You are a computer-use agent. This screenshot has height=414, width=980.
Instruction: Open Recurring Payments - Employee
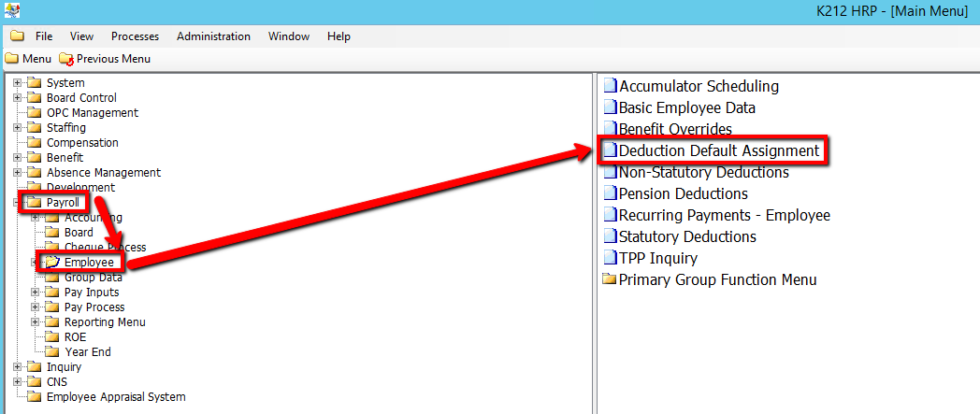[x=724, y=215]
